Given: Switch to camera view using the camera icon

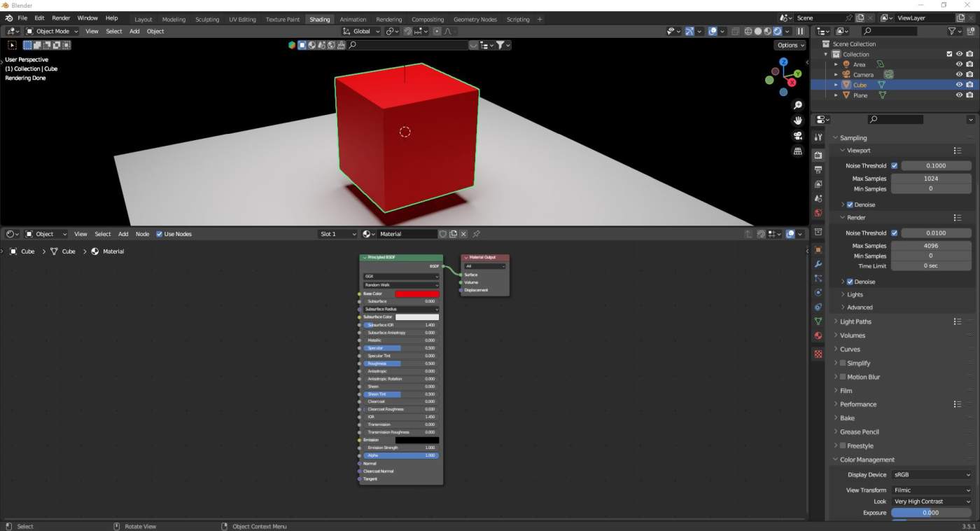Looking at the screenshot, I should tap(798, 136).
